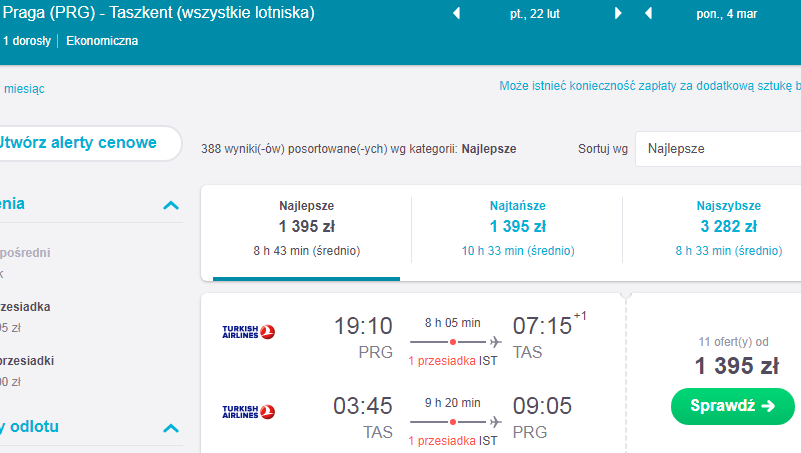
Task: Click the miesiąc link
Action: pos(24,89)
